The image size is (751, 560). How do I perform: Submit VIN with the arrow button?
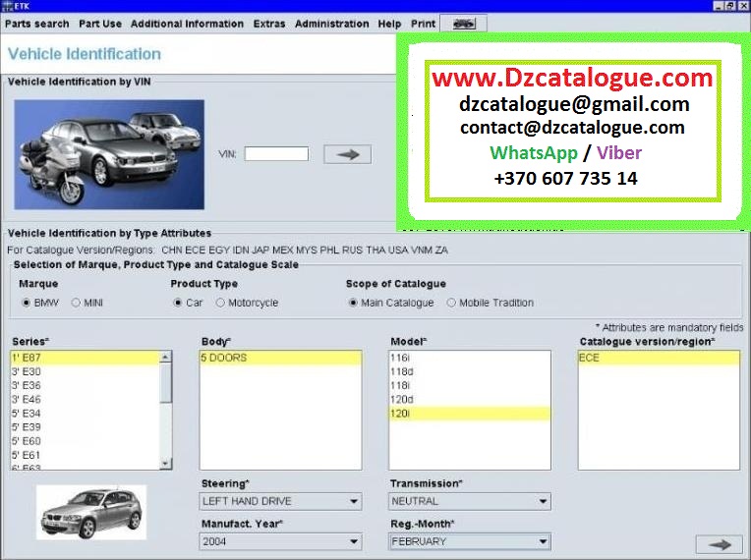(x=347, y=154)
